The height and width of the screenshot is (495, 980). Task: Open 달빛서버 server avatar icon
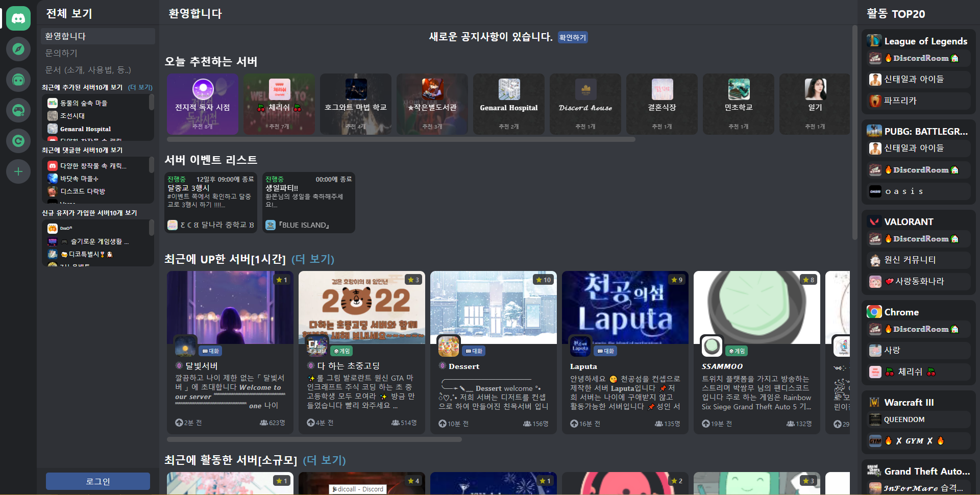(x=185, y=346)
